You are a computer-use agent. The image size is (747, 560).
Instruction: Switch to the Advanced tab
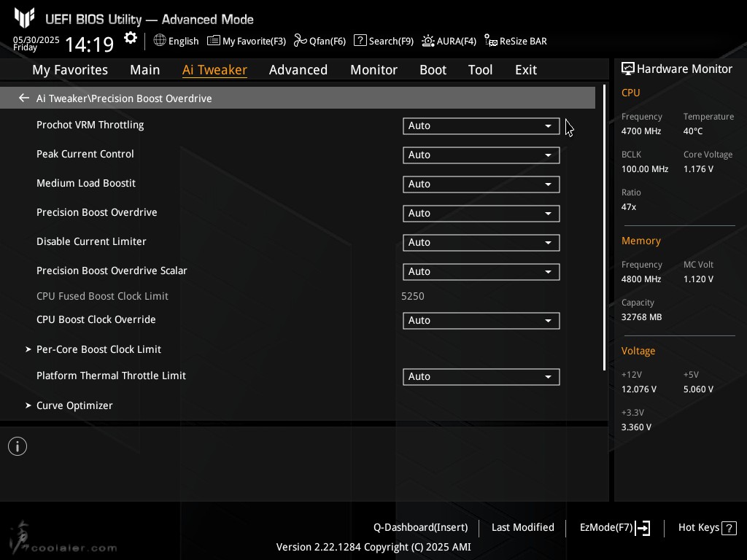tap(298, 70)
